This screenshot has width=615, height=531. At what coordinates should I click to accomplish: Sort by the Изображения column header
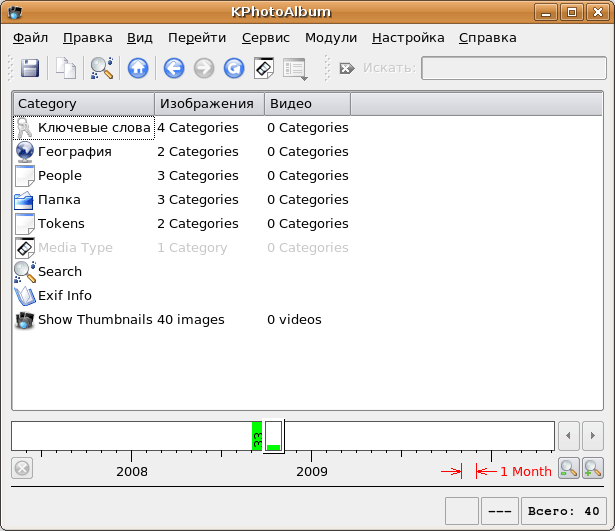(209, 104)
